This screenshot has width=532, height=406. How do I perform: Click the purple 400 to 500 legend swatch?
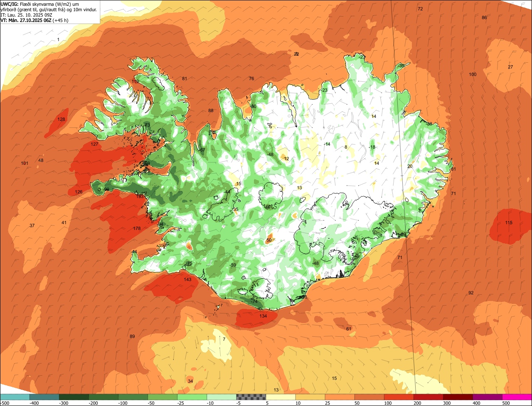point(488,397)
